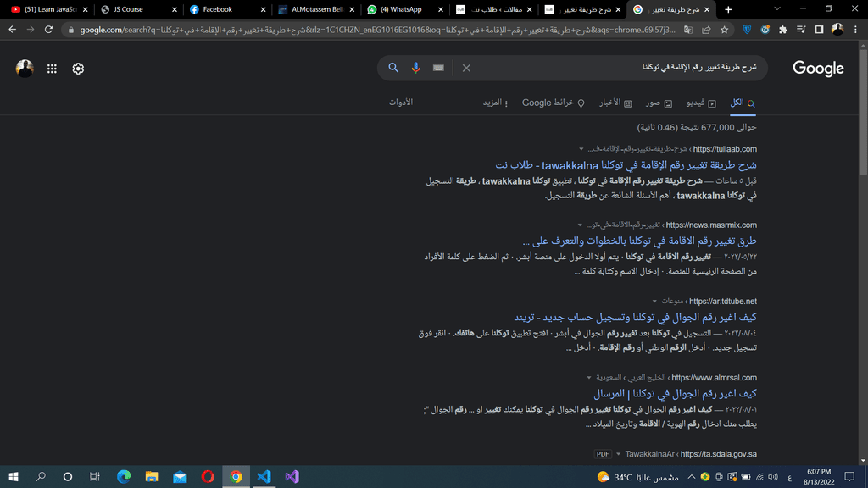Translate this page via address bar icon
868x488 pixels.
pos(688,30)
